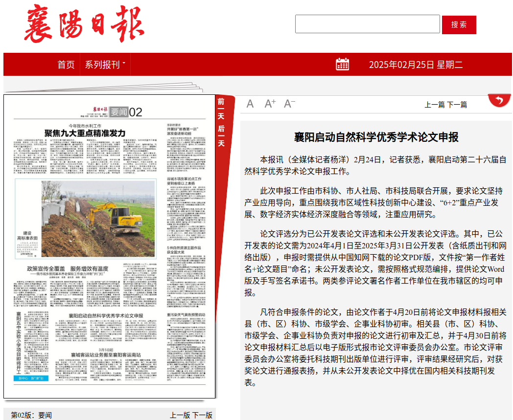The height and width of the screenshot is (420, 513).
Task: Open previous article with 上一篇
Action: click(434, 104)
